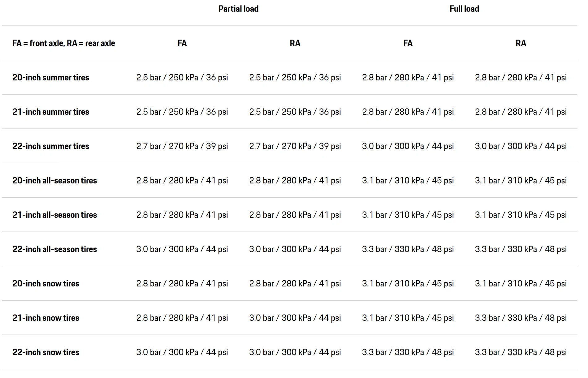
Task: Click the RA subheader under Full load
Action: click(x=521, y=43)
